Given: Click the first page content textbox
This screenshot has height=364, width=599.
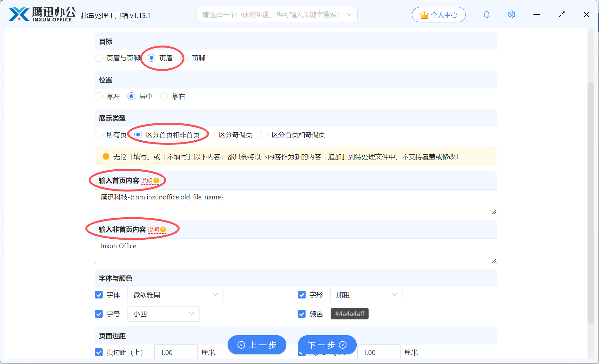Looking at the screenshot, I should pyautogui.click(x=296, y=202).
